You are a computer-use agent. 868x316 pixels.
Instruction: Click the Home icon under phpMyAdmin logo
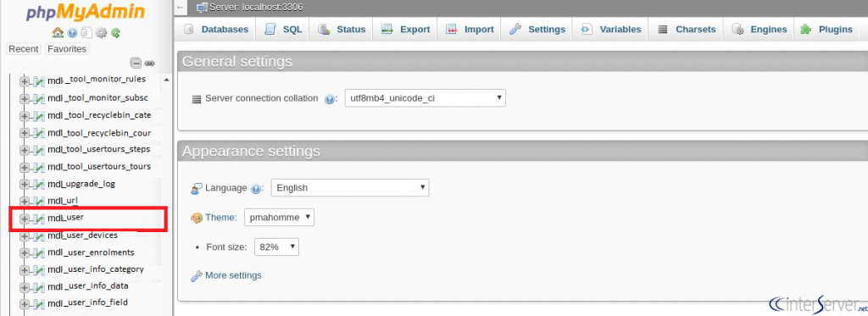(x=57, y=33)
